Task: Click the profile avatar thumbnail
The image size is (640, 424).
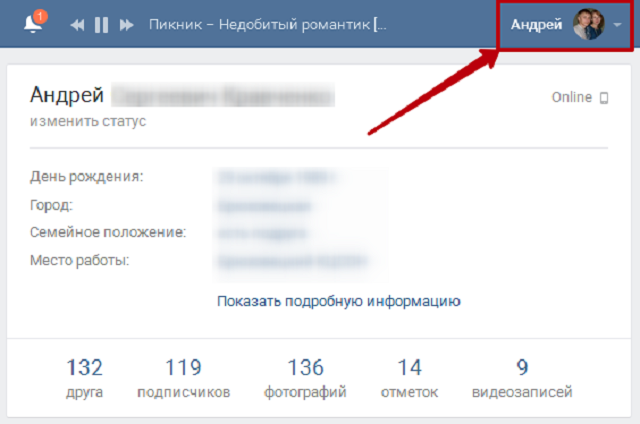Action: (588, 24)
